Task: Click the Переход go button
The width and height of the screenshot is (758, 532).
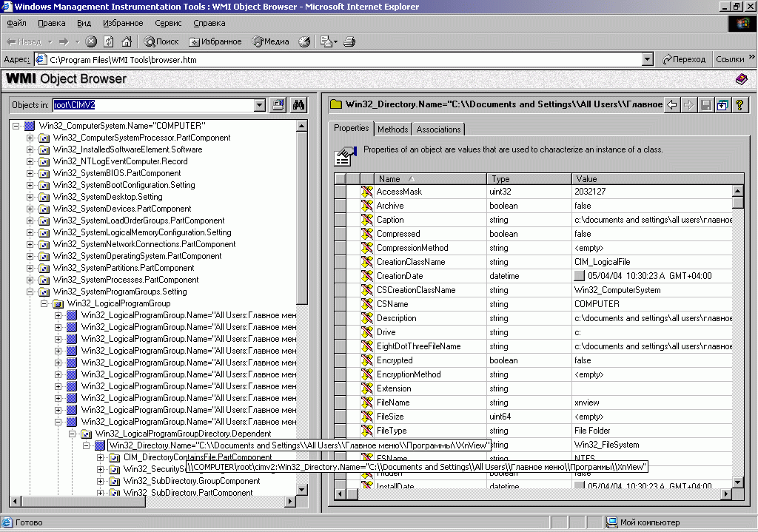Action: (684, 59)
